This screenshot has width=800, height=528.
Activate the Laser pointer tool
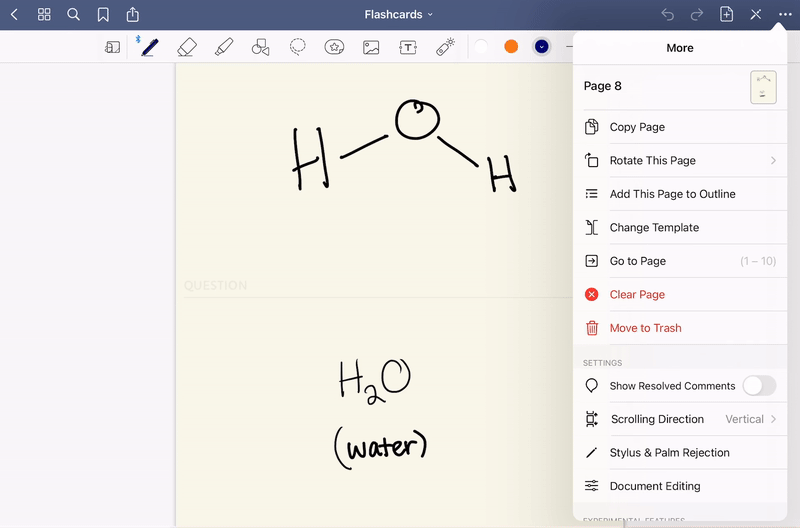445,47
